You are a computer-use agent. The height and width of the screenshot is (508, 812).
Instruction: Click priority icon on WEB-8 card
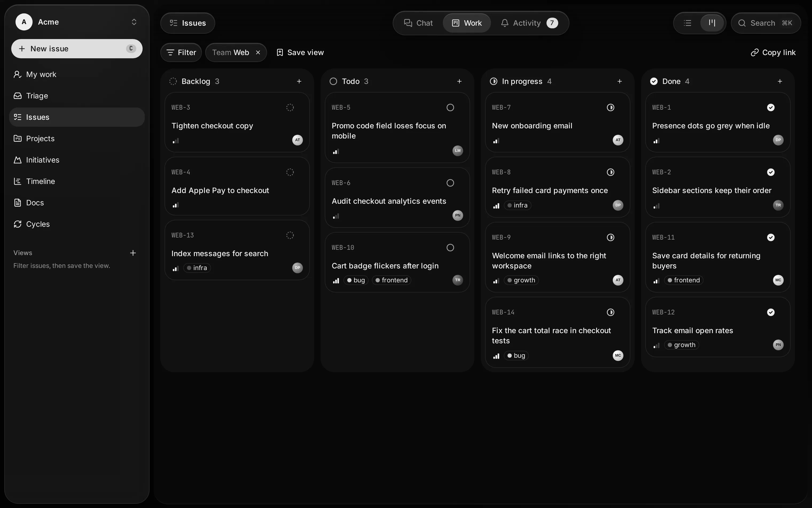(x=496, y=206)
